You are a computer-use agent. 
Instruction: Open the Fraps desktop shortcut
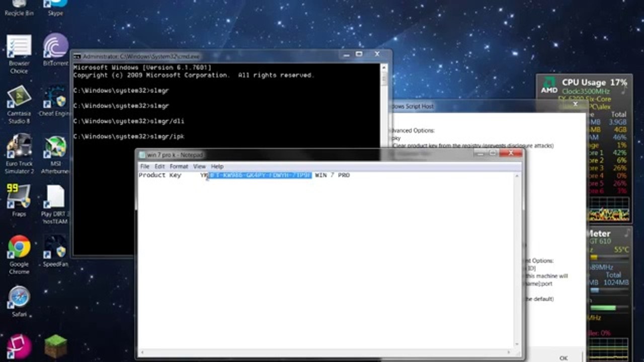(19, 200)
